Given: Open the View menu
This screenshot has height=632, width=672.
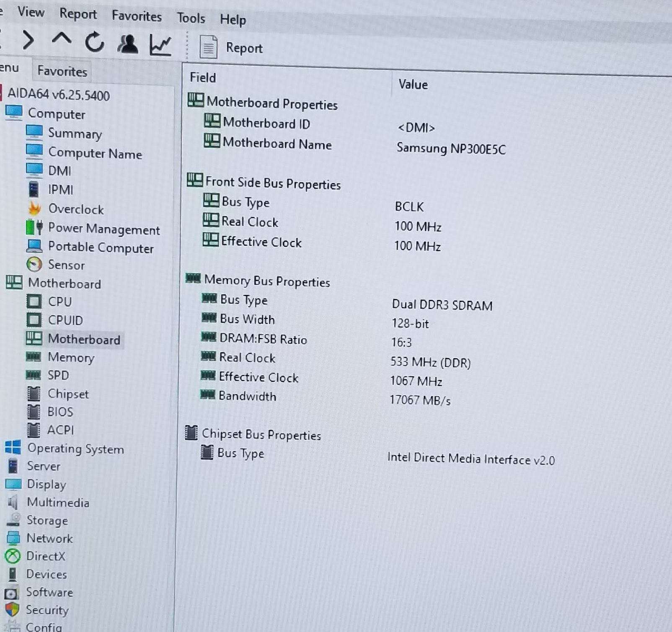Looking at the screenshot, I should pos(31,12).
